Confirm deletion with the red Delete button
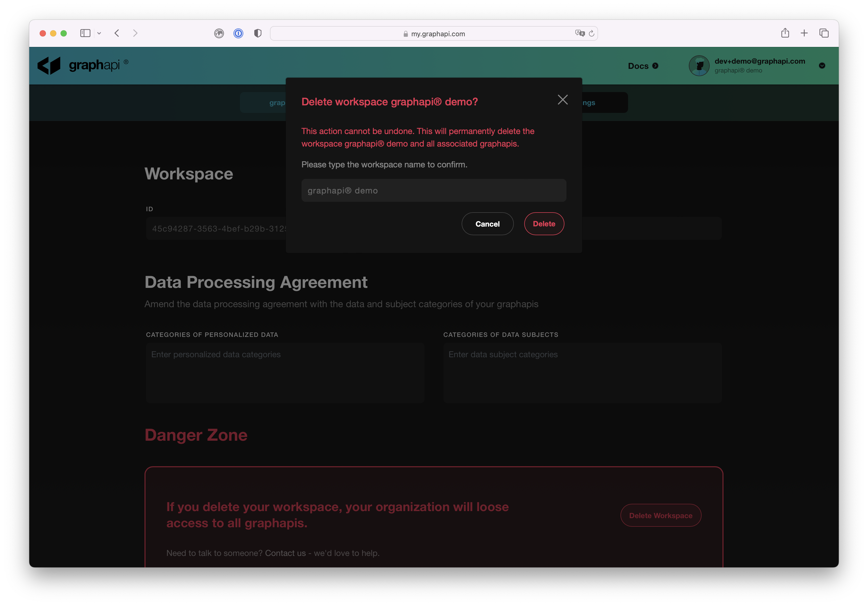Viewport: 868px width, 606px height. click(x=544, y=224)
